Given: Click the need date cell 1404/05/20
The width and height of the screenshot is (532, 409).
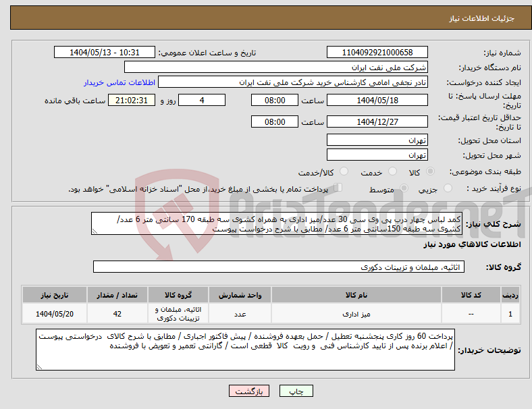Looking at the screenshot, I should [x=55, y=314].
